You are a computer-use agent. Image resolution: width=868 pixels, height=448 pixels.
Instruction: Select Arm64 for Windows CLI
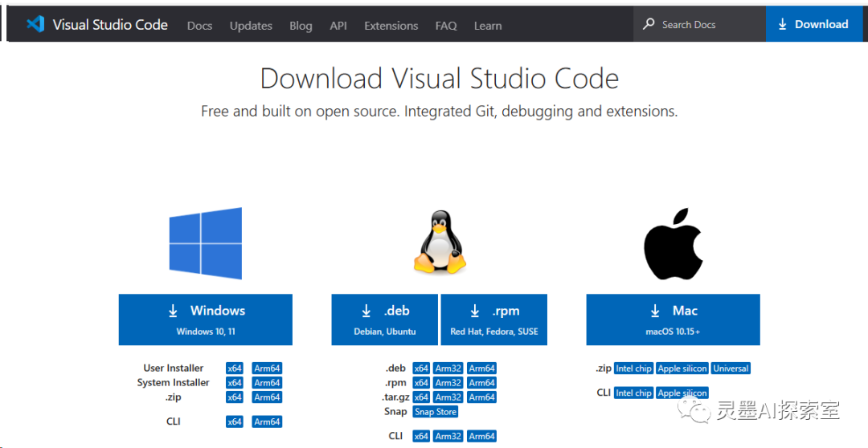(267, 422)
